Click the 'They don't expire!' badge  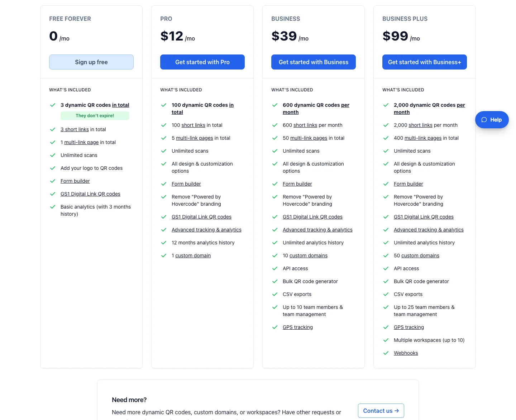click(x=95, y=116)
